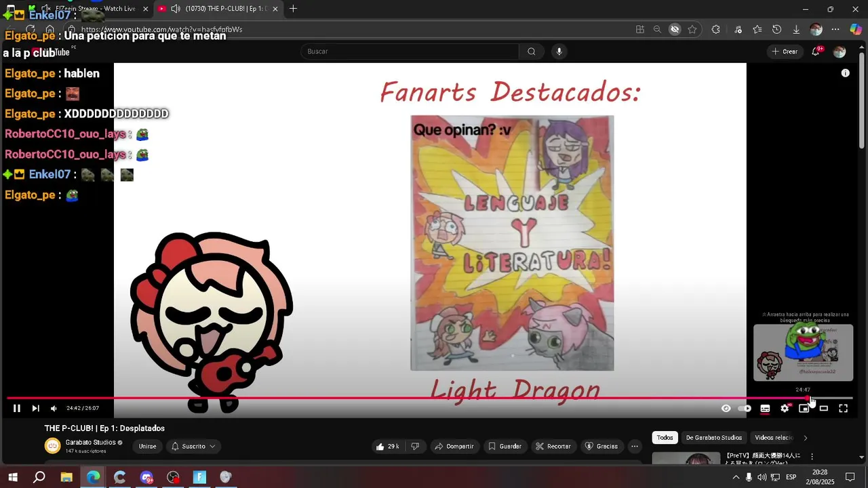Dislike the video with thumbs down
Image resolution: width=868 pixels, height=488 pixels.
tap(415, 446)
